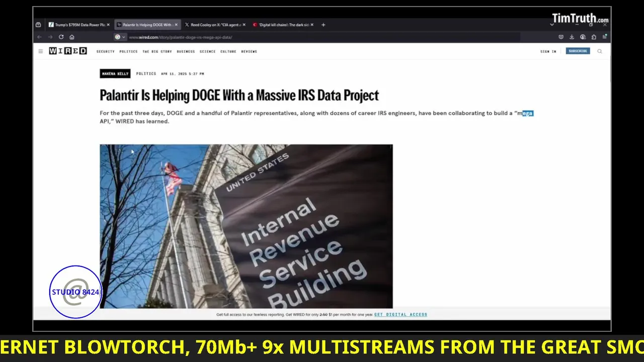
Task: Click the browser forward arrow
Action: [x=50, y=37]
